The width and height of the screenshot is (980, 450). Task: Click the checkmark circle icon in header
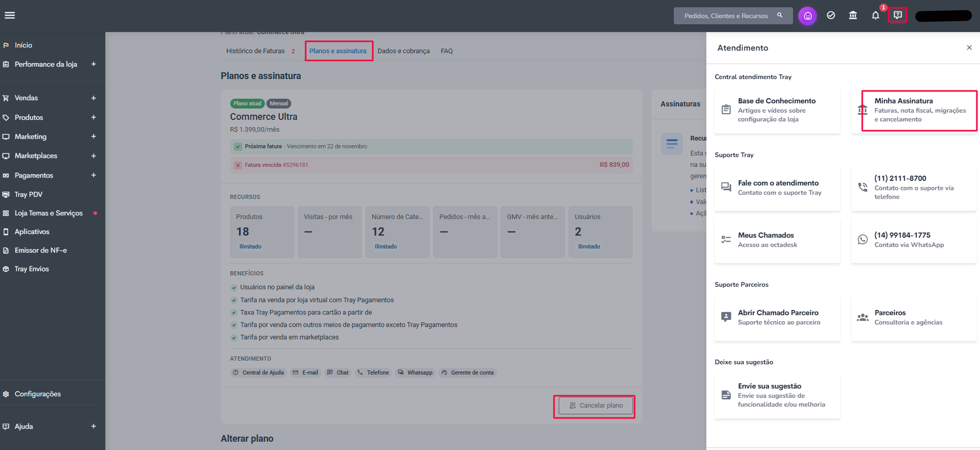831,15
